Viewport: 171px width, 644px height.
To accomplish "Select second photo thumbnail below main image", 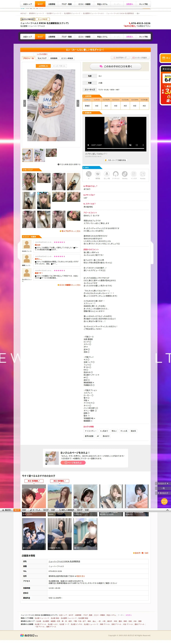I will tap(40, 155).
